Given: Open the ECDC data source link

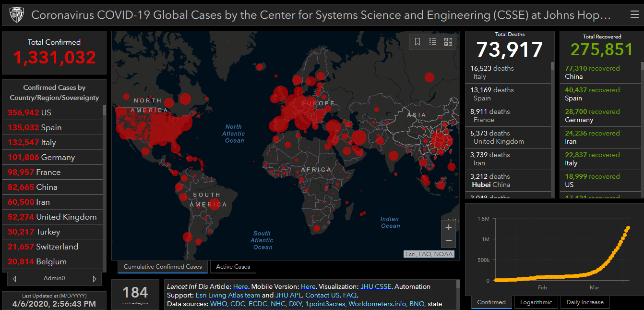Looking at the screenshot, I should 259,304.
